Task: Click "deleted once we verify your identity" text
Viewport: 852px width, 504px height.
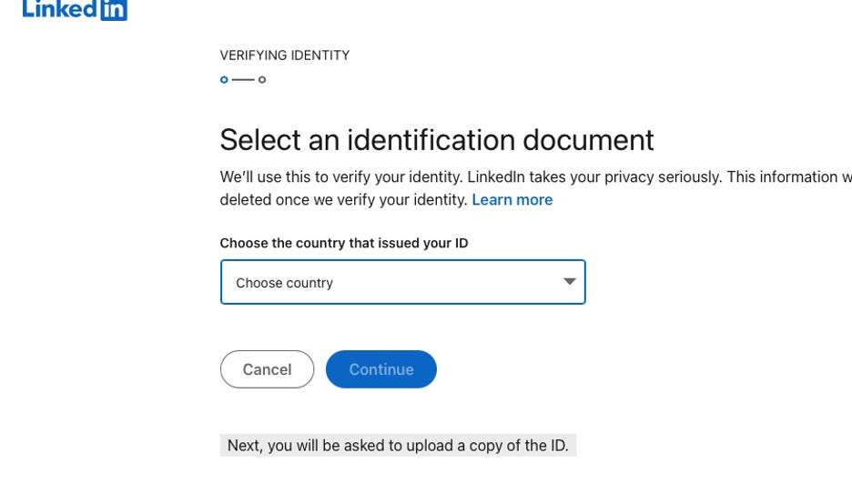Action: 343,200
